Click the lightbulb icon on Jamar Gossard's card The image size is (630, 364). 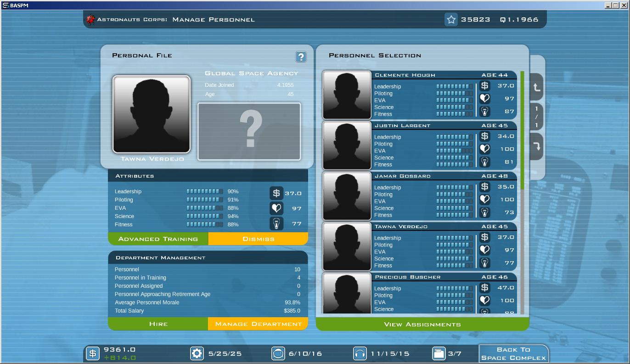484,212
